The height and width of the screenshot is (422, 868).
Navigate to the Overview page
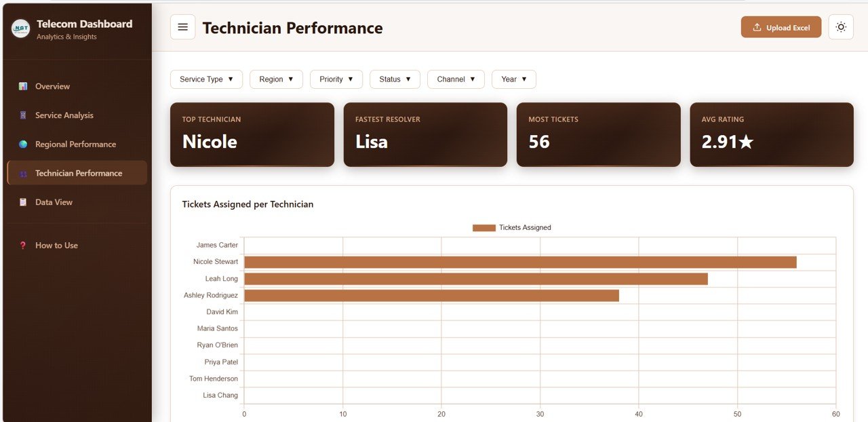click(x=52, y=86)
